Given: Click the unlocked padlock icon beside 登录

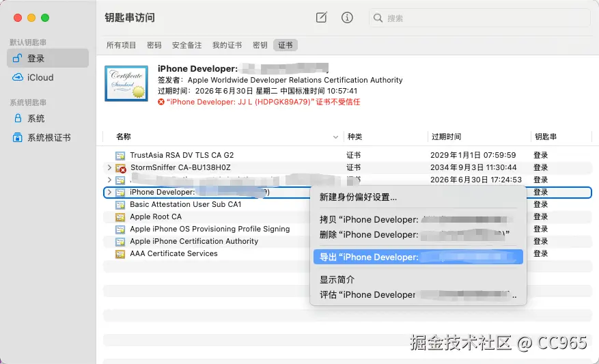Looking at the screenshot, I should pos(17,58).
